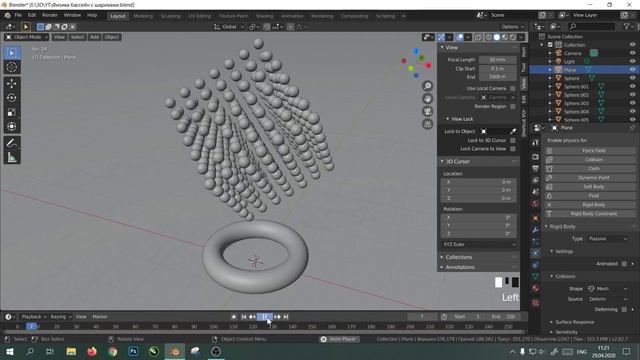Select the Scale tool
Image resolution: width=640 pixels, height=360 pixels.
[12, 112]
